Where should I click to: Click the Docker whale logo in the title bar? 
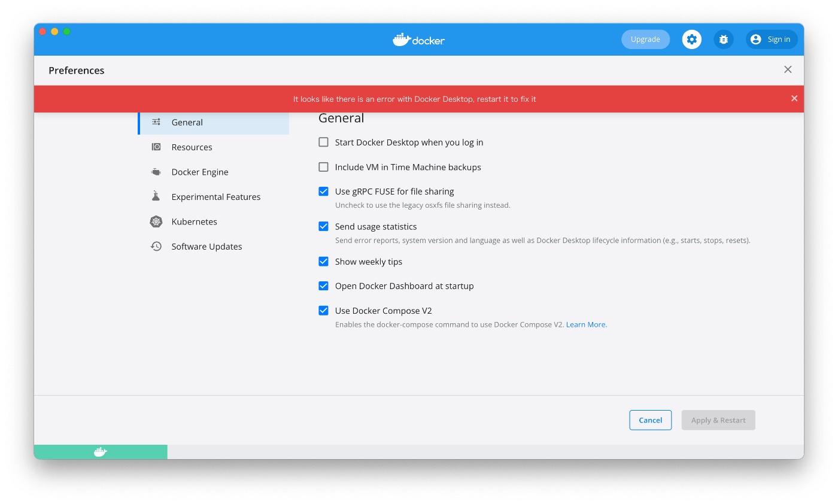(x=402, y=39)
